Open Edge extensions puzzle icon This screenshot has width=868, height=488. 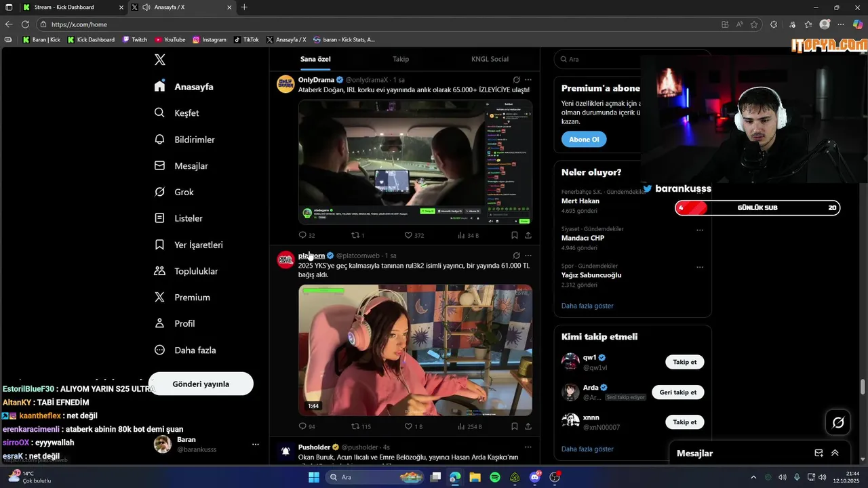(774, 24)
